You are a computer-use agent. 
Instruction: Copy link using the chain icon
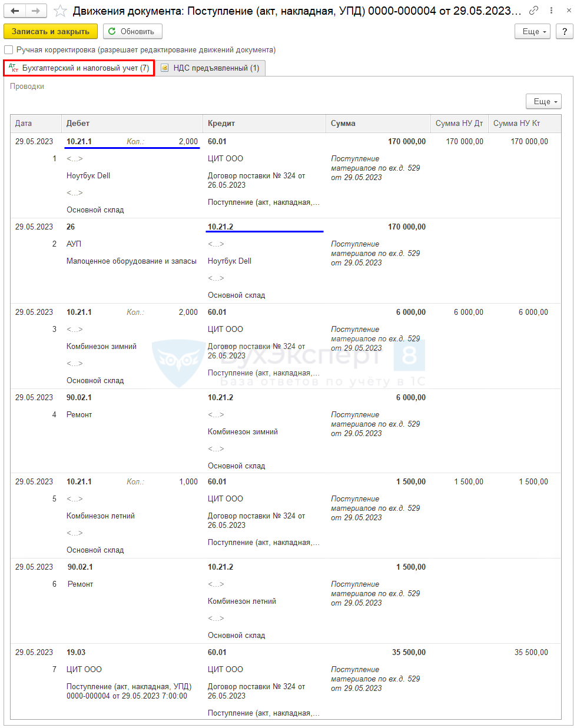coord(533,11)
